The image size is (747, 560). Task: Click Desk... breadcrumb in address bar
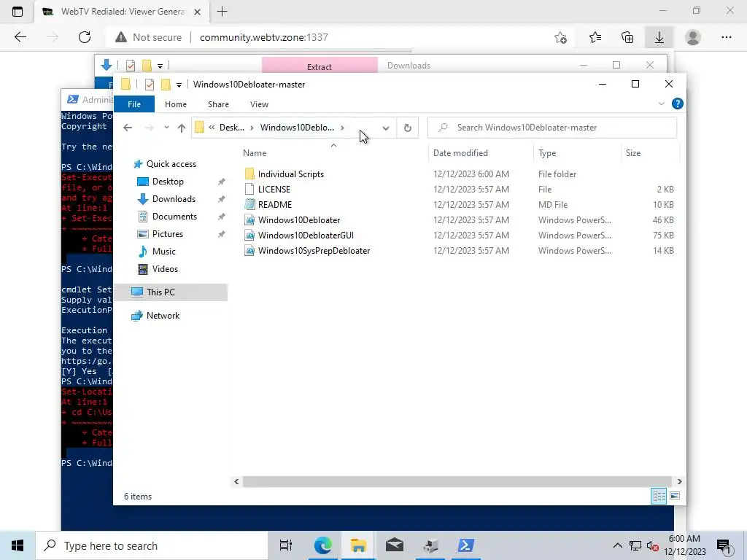click(231, 128)
